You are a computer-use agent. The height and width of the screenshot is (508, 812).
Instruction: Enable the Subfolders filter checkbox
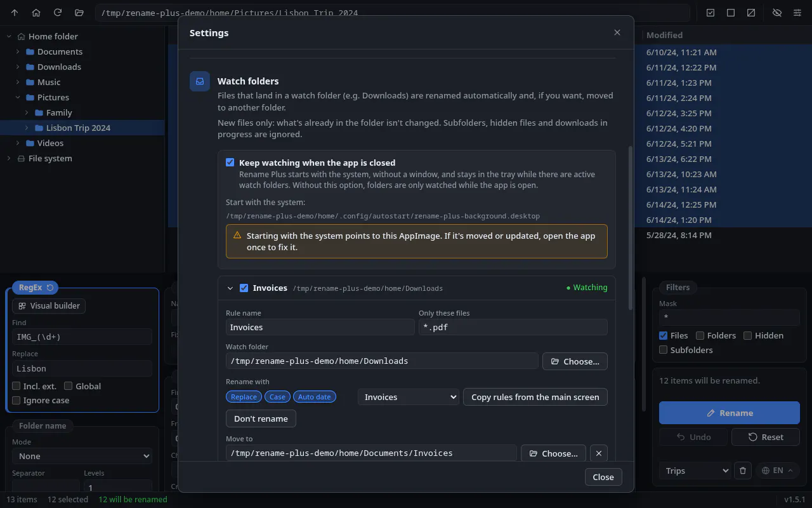tap(664, 350)
